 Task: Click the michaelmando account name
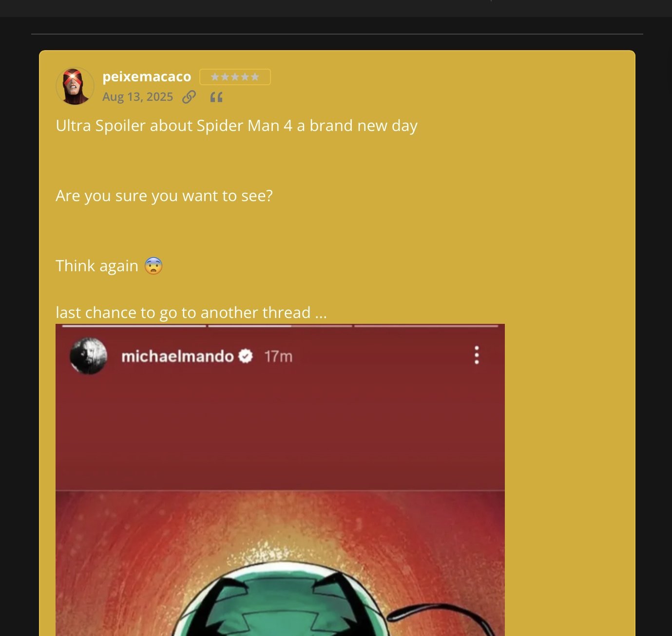coord(177,356)
